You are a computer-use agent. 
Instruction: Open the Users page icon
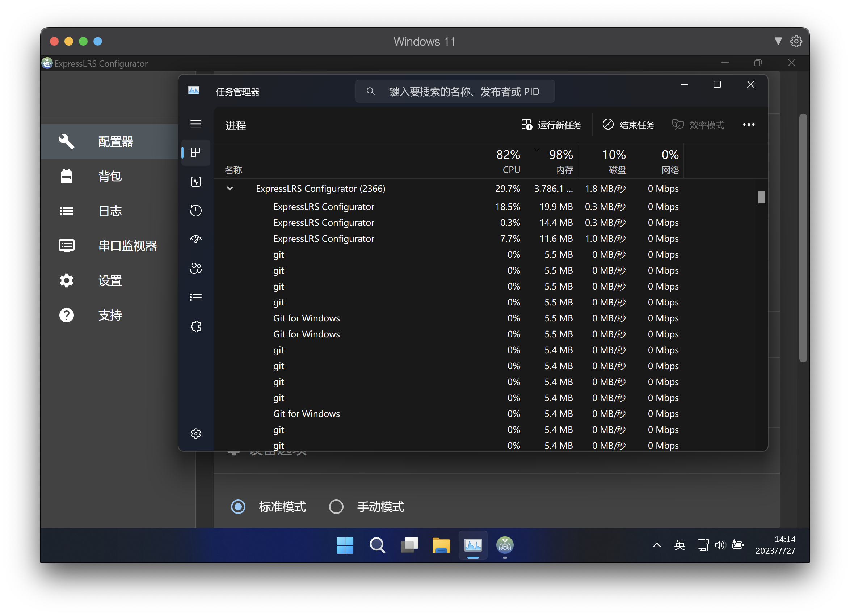coord(195,268)
